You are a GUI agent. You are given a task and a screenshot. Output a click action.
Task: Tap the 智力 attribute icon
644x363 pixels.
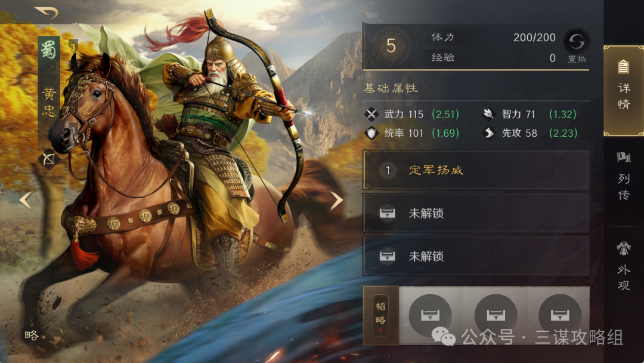click(x=488, y=113)
